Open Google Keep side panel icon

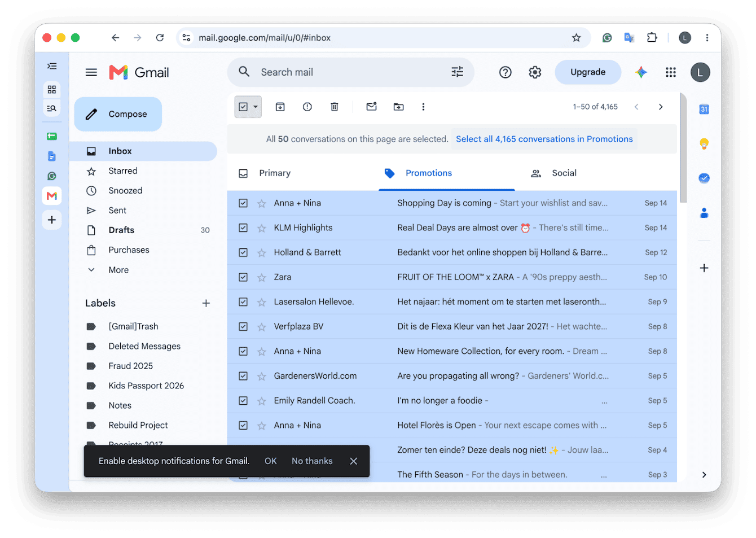coord(704,143)
